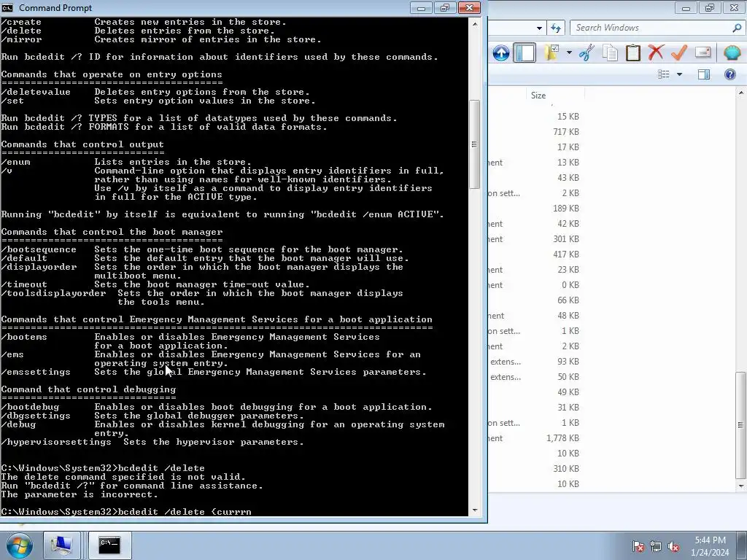The image size is (747, 560).
Task: Click Explorer file list scroll down arrow
Action: coord(741,486)
